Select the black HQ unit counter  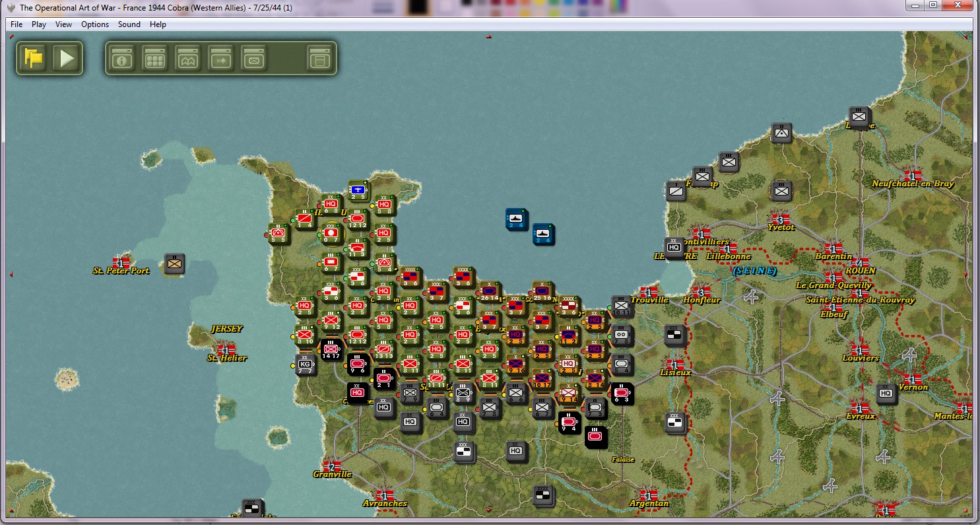click(x=357, y=394)
